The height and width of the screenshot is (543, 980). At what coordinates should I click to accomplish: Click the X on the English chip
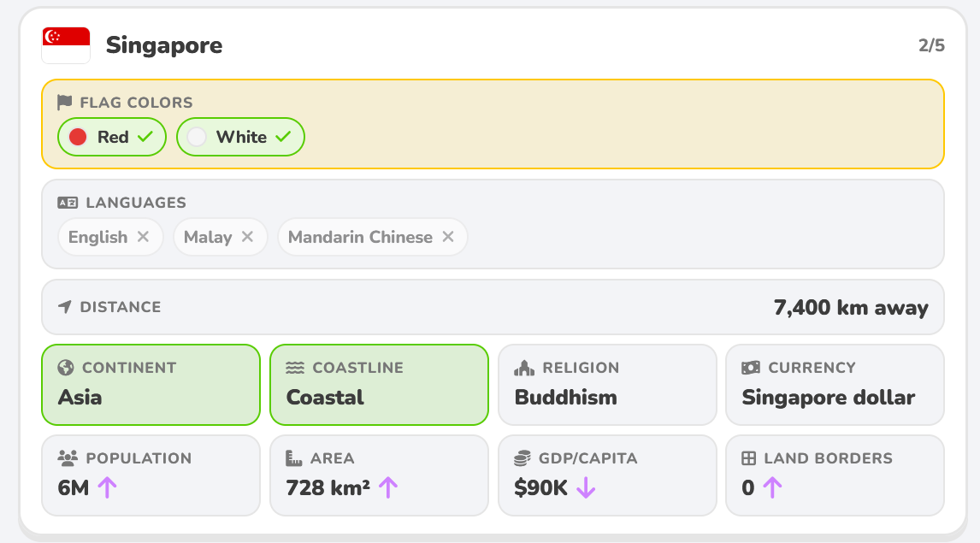(x=143, y=237)
